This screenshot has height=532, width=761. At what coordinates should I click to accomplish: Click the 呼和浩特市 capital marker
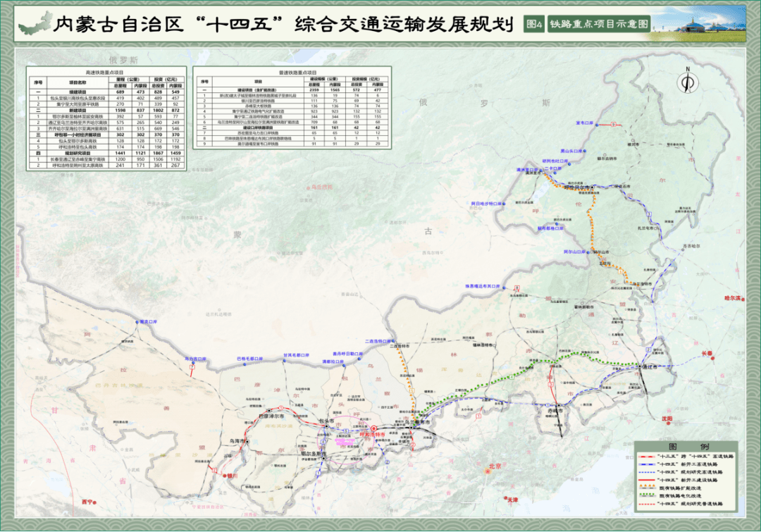pyautogui.click(x=373, y=428)
